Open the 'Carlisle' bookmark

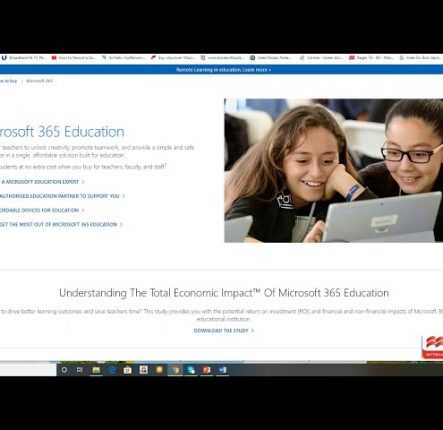[x=321, y=58]
